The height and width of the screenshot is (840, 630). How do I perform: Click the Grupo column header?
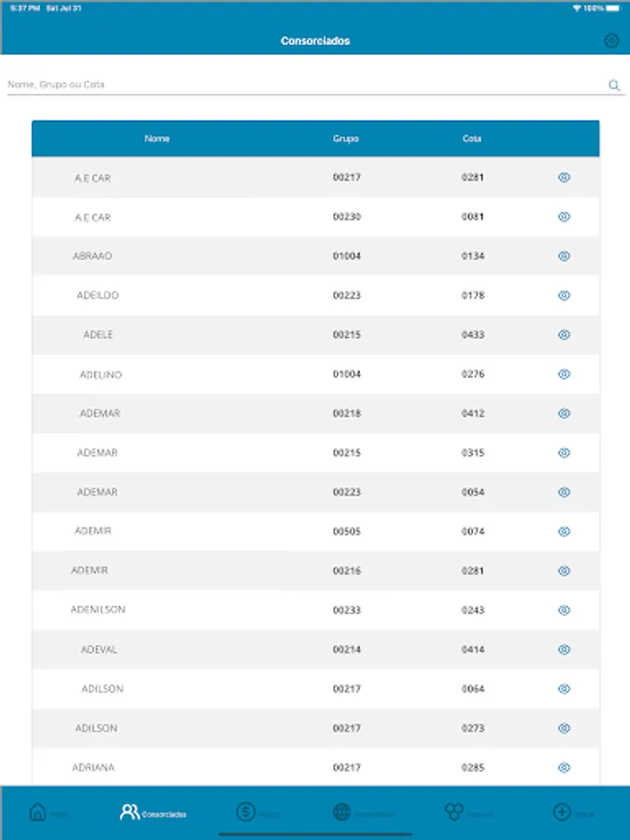coord(345,139)
